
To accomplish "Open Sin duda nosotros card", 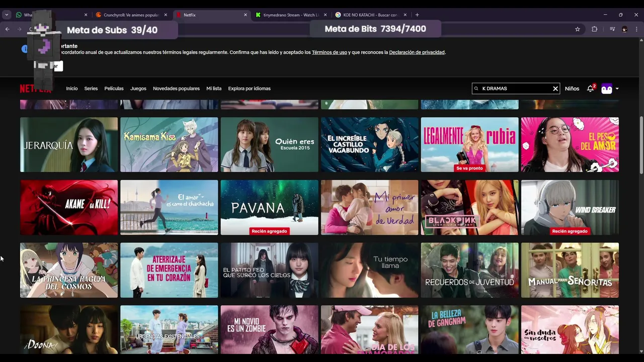I will point(570,329).
